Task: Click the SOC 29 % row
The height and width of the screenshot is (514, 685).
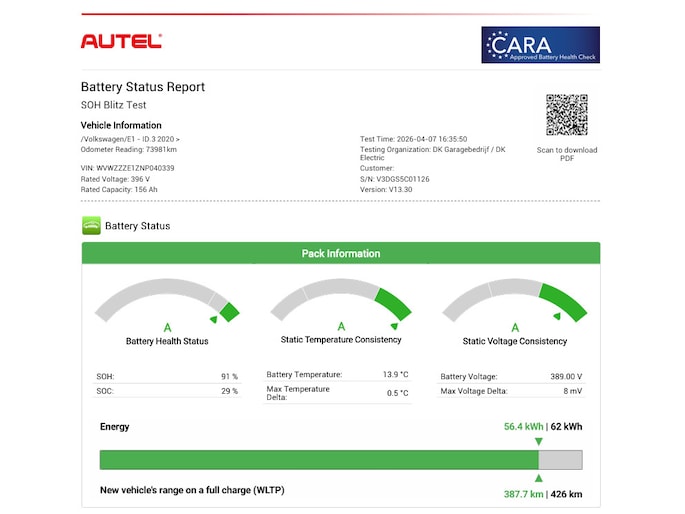Action: tap(167, 391)
